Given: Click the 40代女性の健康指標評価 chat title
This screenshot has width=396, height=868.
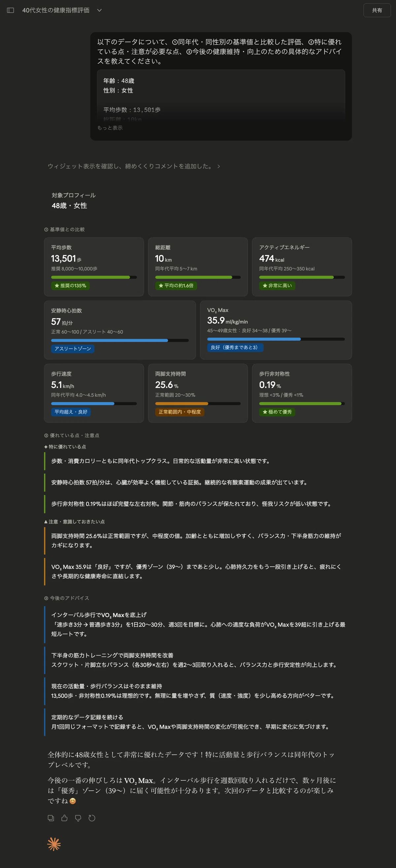Looking at the screenshot, I should pyautogui.click(x=56, y=10).
